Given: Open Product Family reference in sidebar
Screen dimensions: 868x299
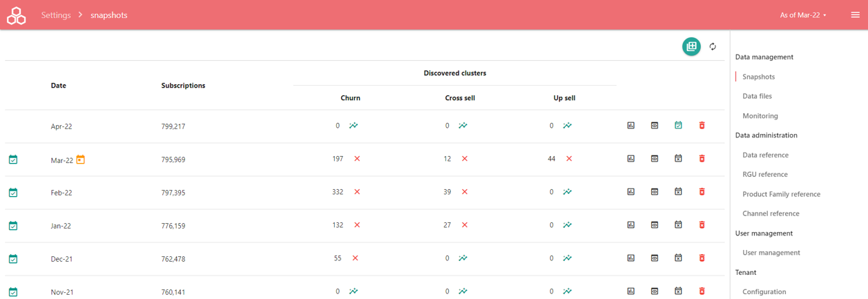Looking at the screenshot, I should click(x=781, y=194).
